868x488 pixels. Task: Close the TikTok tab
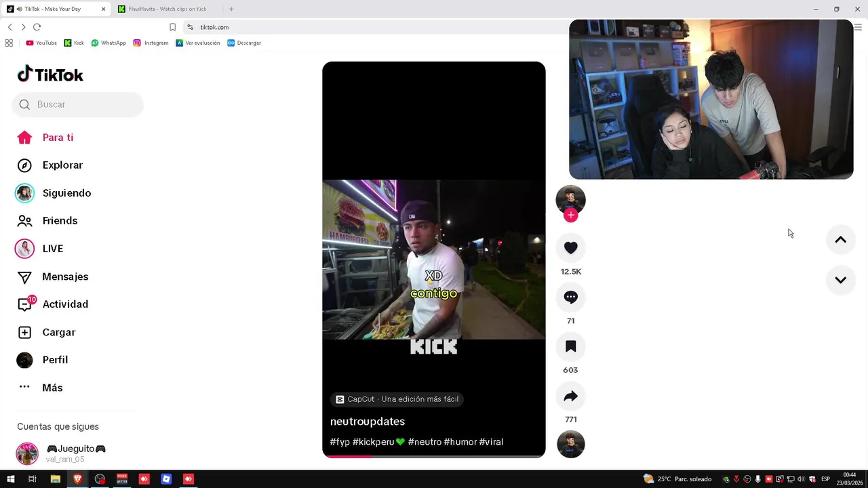(103, 9)
